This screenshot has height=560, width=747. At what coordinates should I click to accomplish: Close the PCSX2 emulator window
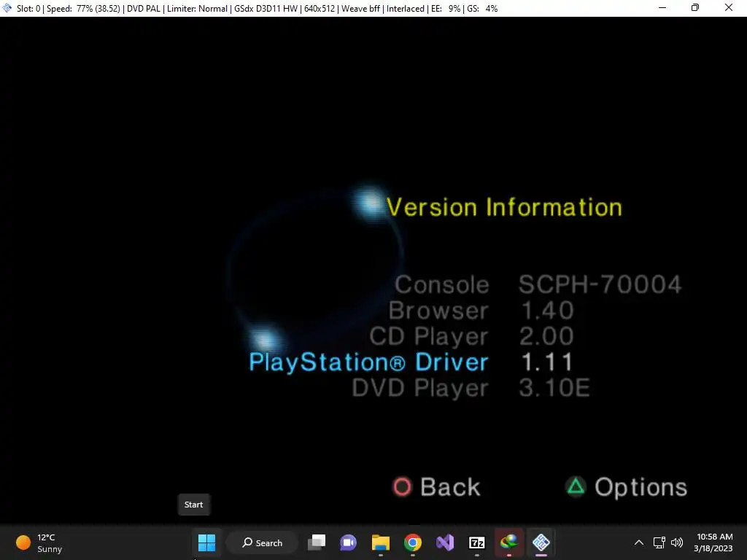(729, 7)
